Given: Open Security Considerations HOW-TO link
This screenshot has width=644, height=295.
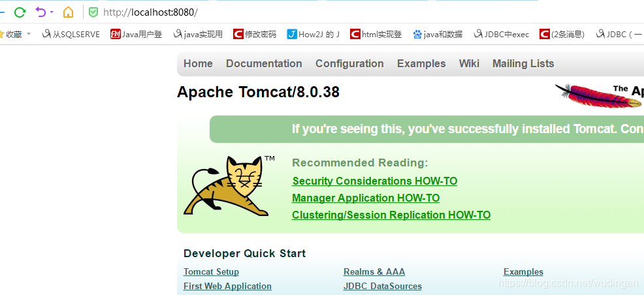Looking at the screenshot, I should pyautogui.click(x=374, y=181).
